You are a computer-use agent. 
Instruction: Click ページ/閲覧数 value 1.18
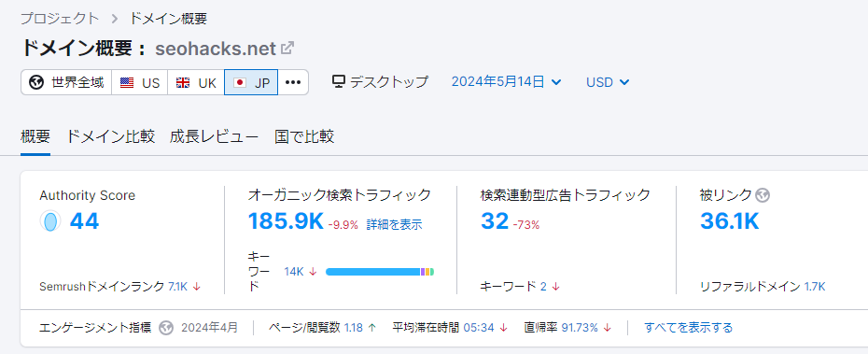point(353,328)
